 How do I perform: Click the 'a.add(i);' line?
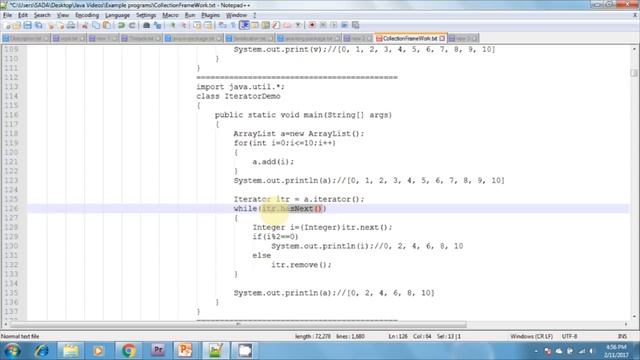(x=273, y=162)
